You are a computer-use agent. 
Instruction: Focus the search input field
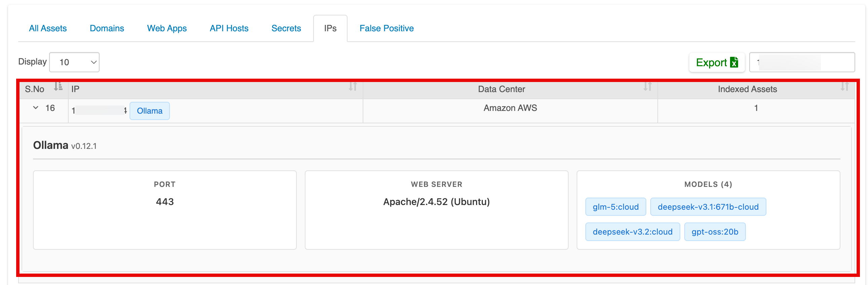802,62
